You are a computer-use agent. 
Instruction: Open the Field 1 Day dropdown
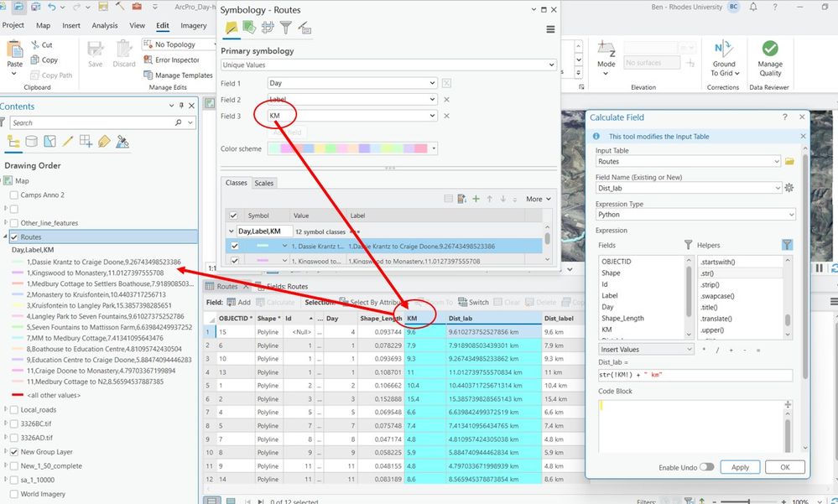point(433,83)
